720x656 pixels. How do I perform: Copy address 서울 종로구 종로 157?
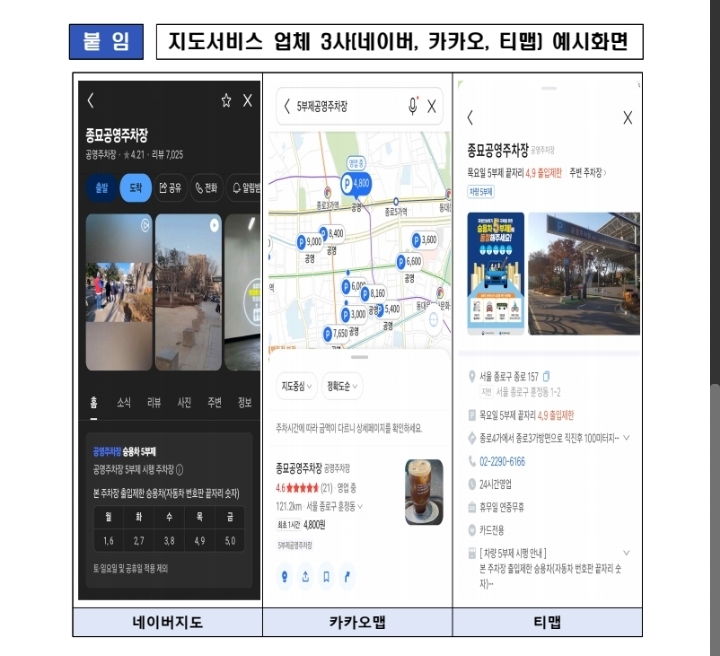(x=546, y=376)
